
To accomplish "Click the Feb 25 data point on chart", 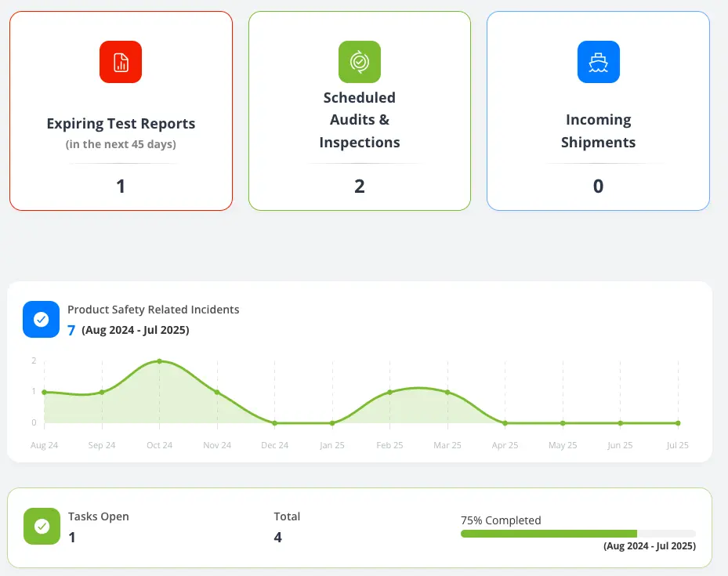I will pos(390,392).
